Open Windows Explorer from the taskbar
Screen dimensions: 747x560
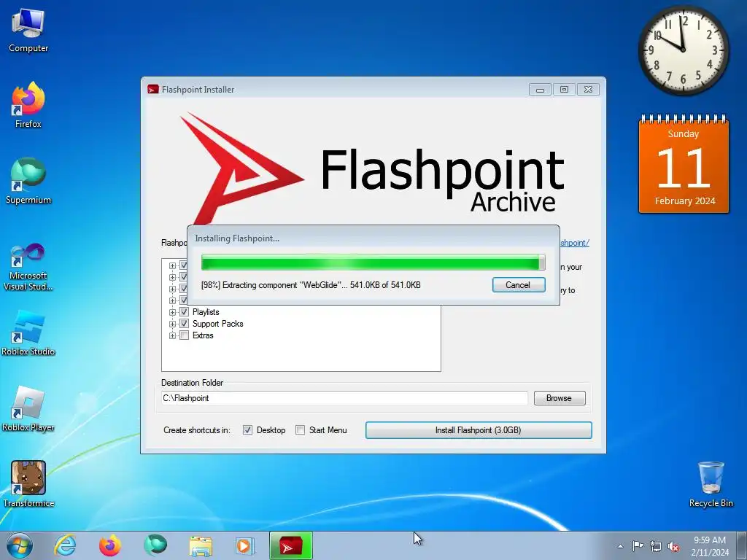point(201,545)
